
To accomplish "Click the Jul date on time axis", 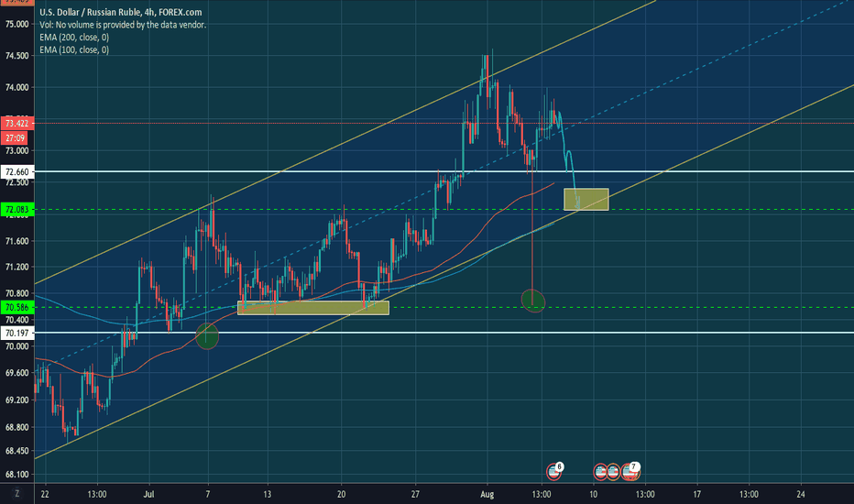I will 148,494.
